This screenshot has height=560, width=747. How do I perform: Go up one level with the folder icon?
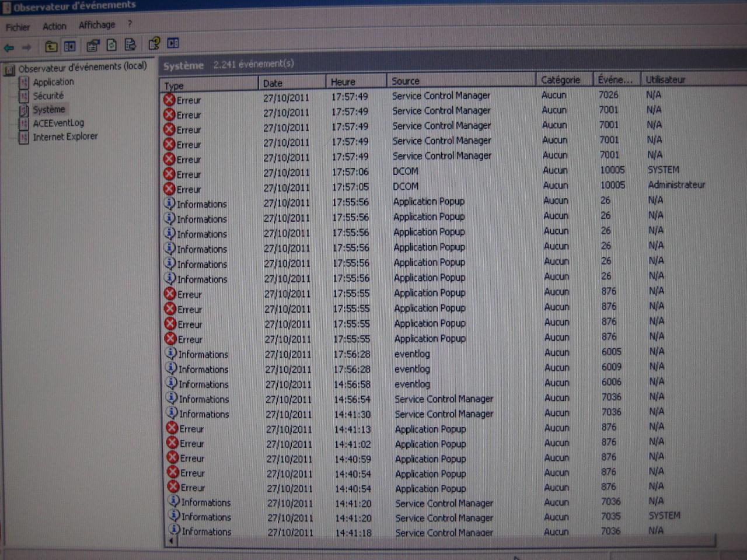click(51, 46)
